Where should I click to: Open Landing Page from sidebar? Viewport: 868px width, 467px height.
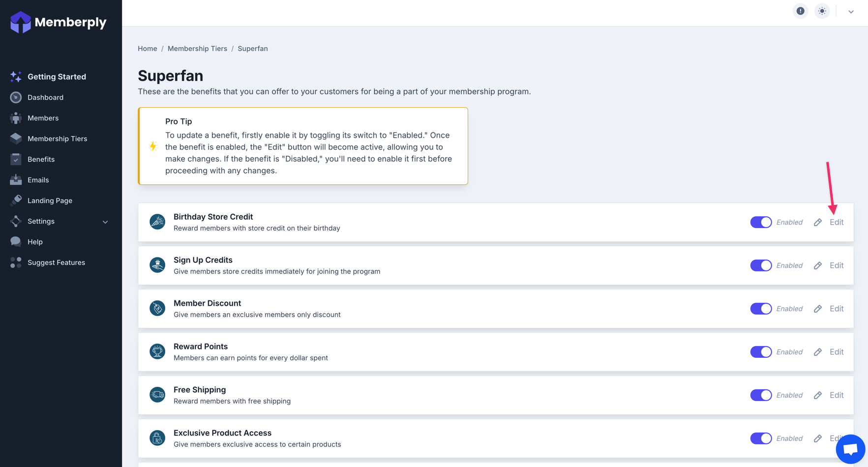coord(50,201)
